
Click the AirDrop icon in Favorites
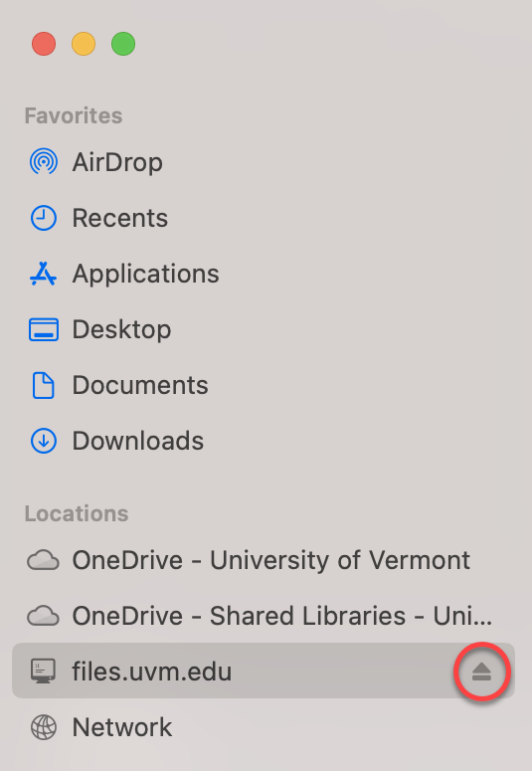[44, 162]
